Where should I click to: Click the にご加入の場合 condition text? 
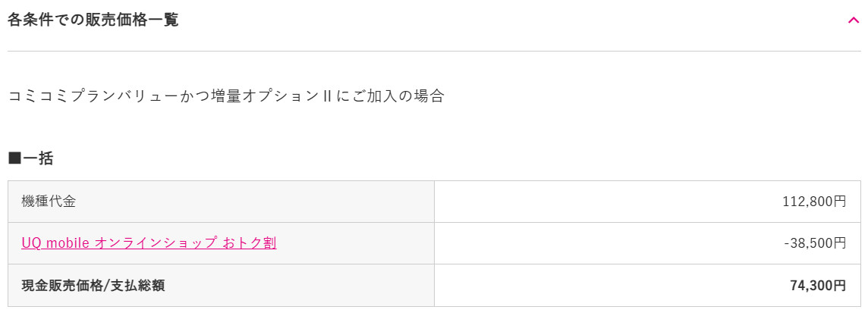pyautogui.click(x=390, y=96)
